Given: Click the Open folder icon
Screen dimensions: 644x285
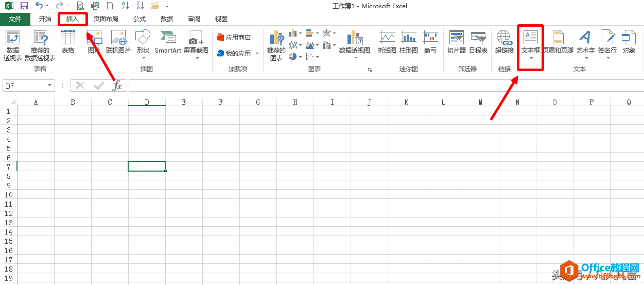Looking at the screenshot, I should (154, 6).
